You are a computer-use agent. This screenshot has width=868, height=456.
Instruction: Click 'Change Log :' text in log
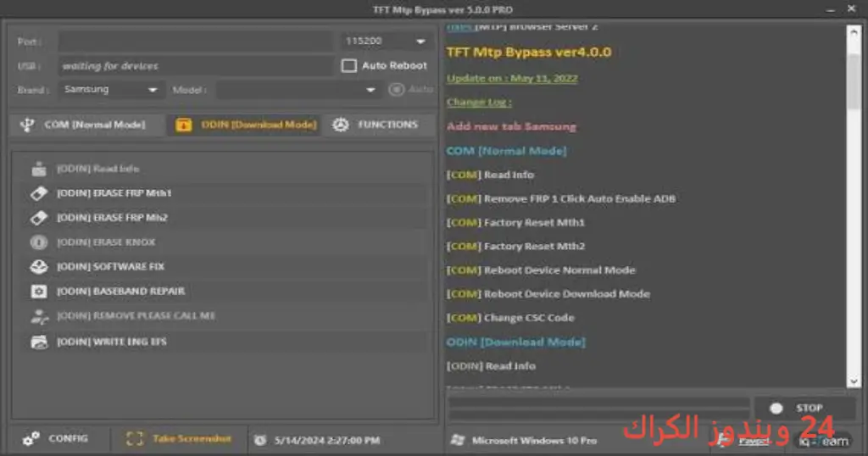(480, 103)
